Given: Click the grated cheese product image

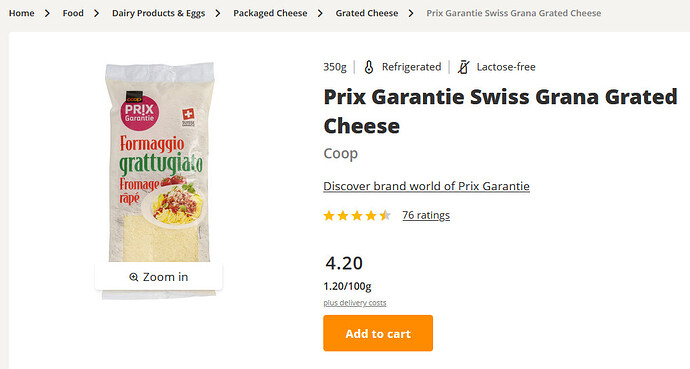Looking at the screenshot, I should point(159,164).
